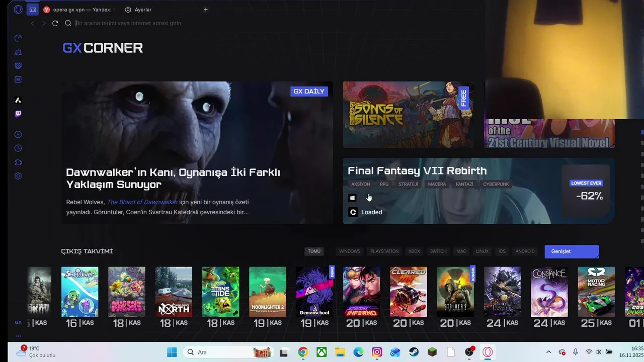Open the S.T.A.L.K.E.R. 2 game cover
644x362 pixels.
[x=455, y=292]
